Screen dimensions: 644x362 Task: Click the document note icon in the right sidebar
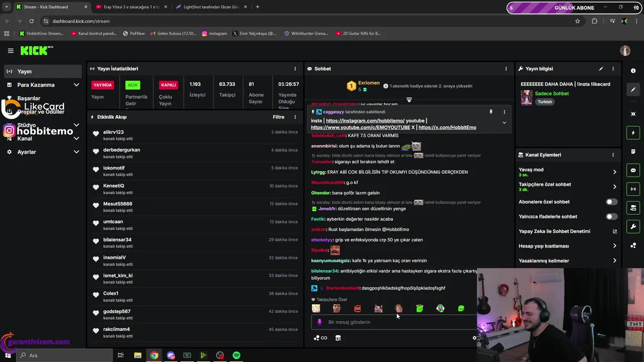(x=633, y=151)
